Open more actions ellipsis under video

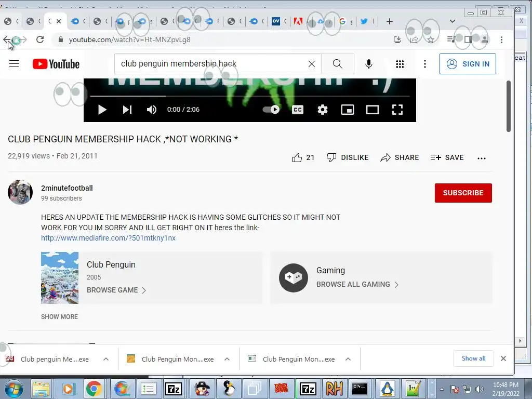482,158
